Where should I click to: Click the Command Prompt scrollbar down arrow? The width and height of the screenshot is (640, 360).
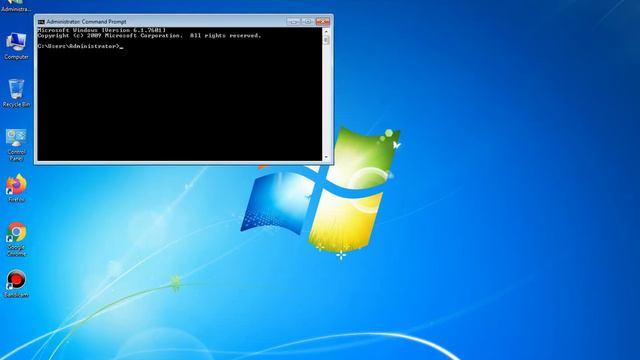point(326,158)
